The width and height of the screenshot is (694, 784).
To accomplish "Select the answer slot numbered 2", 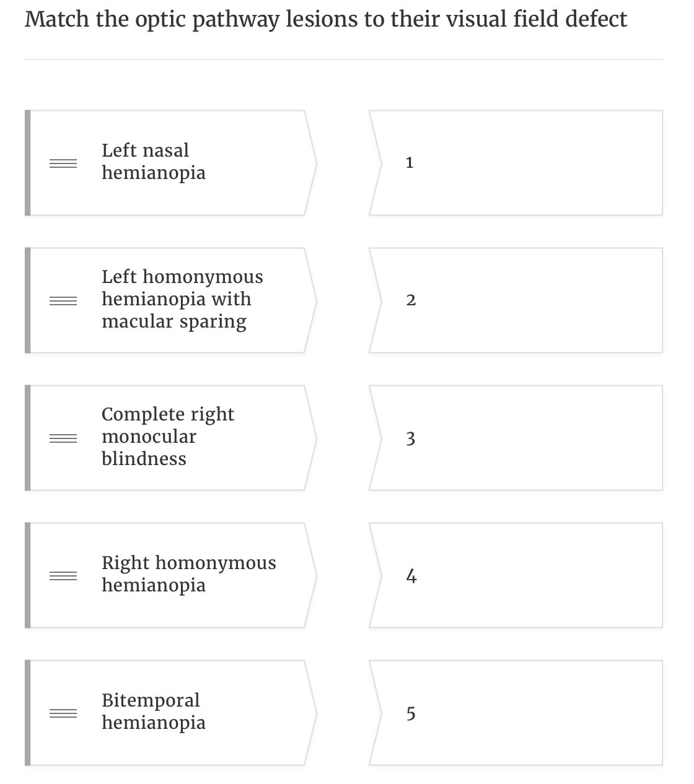I will tap(516, 300).
